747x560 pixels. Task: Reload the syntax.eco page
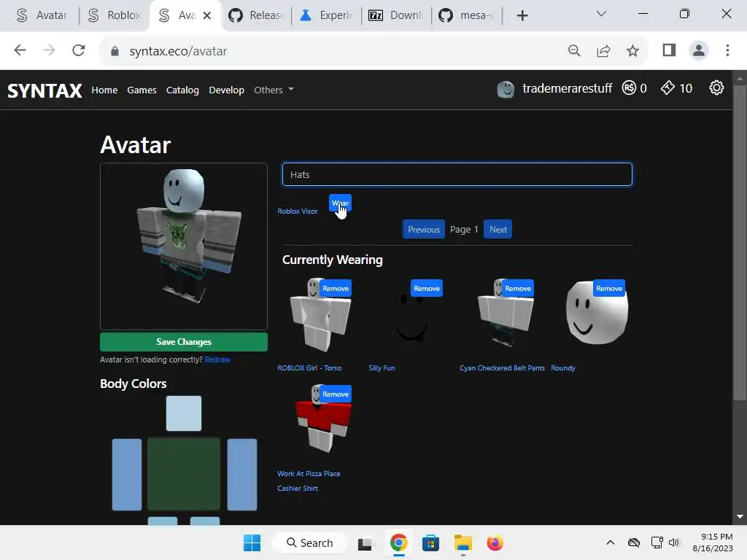click(79, 50)
